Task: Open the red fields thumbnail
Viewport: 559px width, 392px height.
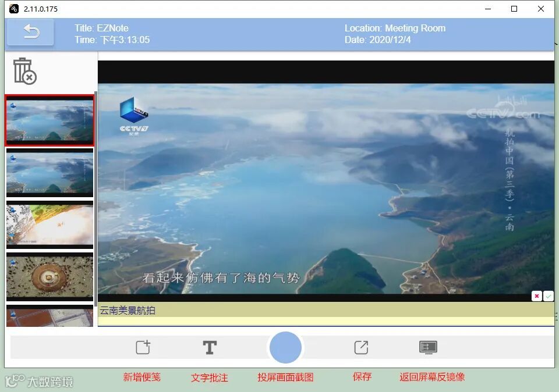Action: tap(49, 315)
